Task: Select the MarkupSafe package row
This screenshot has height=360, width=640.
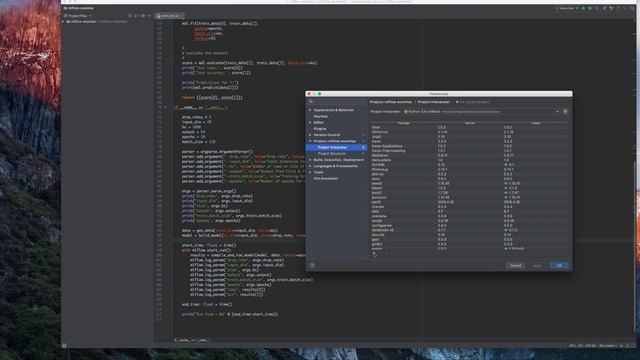Action: pyautogui.click(x=469, y=160)
